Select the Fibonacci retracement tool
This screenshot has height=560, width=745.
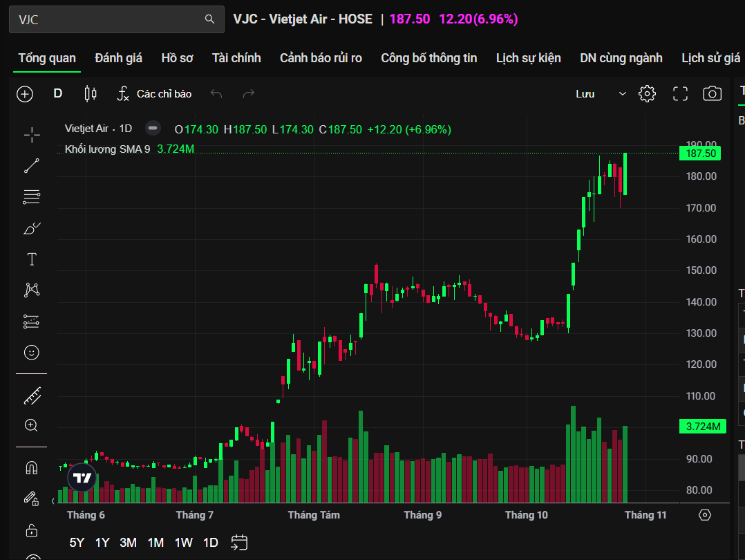click(x=32, y=197)
